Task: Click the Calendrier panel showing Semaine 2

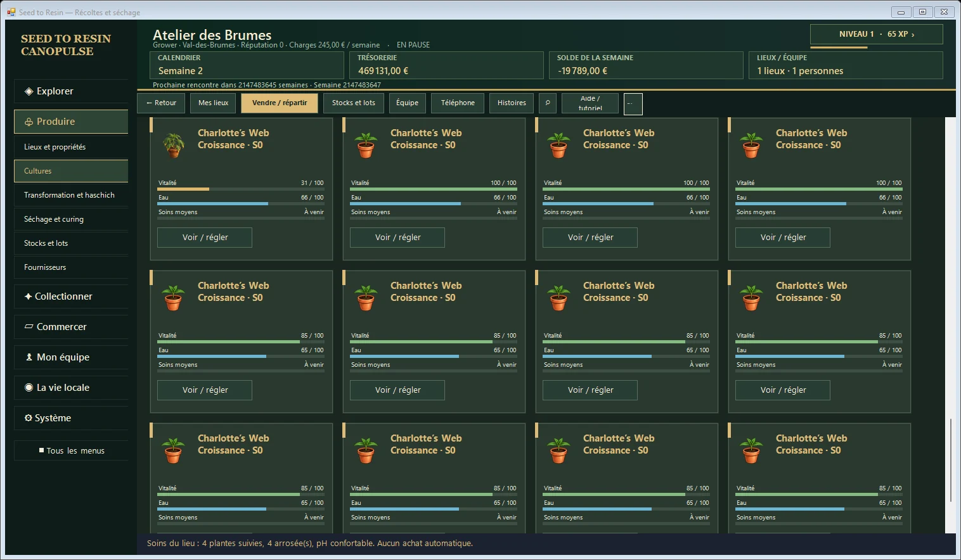Action: [x=247, y=65]
